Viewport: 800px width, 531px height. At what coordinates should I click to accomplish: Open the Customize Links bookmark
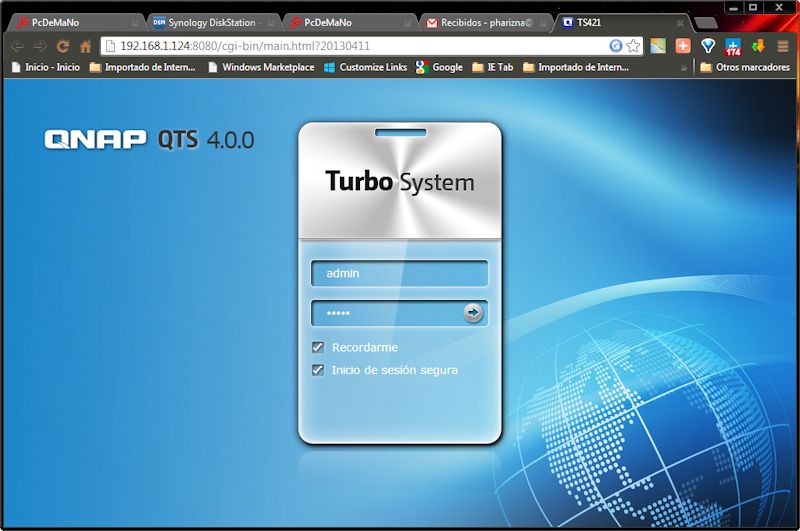click(365, 67)
